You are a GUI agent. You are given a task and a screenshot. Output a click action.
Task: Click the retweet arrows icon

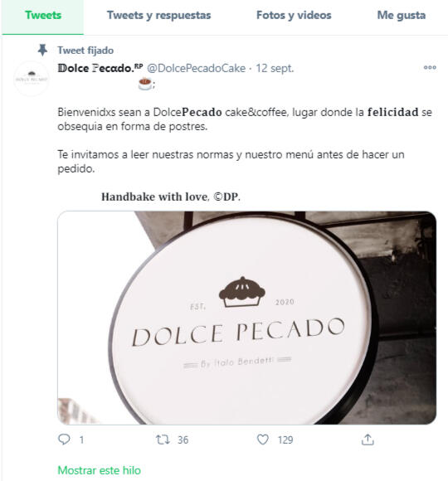coord(163,440)
